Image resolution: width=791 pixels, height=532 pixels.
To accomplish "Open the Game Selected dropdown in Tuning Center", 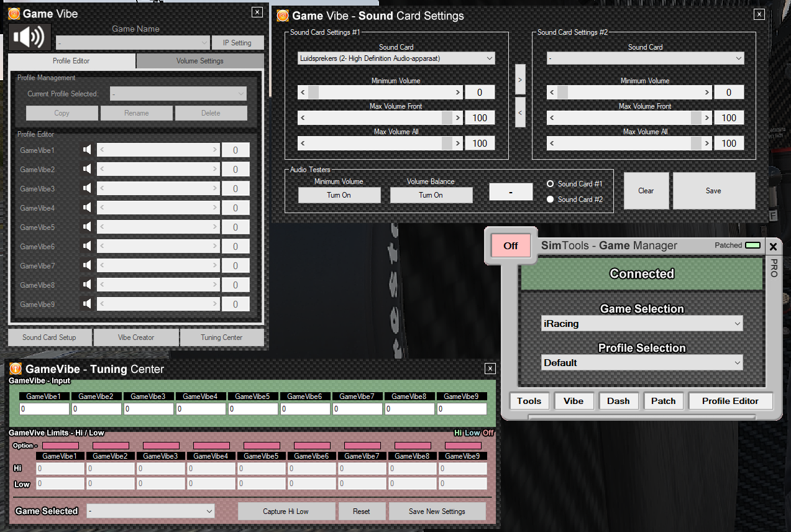I will click(x=150, y=511).
